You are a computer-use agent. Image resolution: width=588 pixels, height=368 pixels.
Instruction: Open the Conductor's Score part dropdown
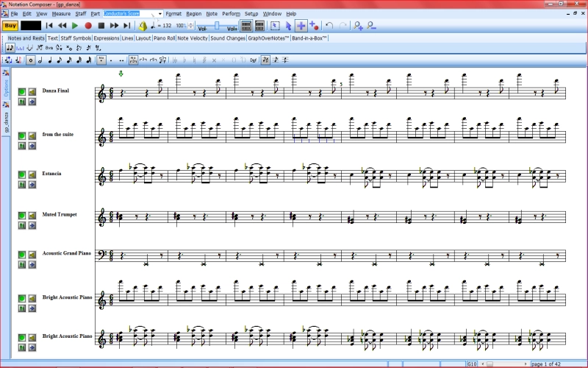pyautogui.click(x=159, y=14)
